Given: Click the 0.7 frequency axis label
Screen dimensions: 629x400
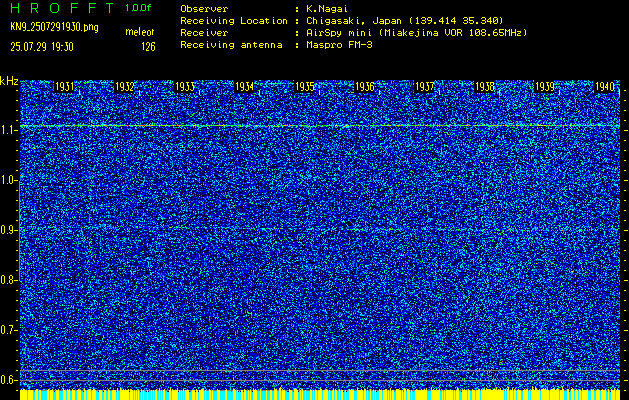Looking at the screenshot, I should 7,330.
